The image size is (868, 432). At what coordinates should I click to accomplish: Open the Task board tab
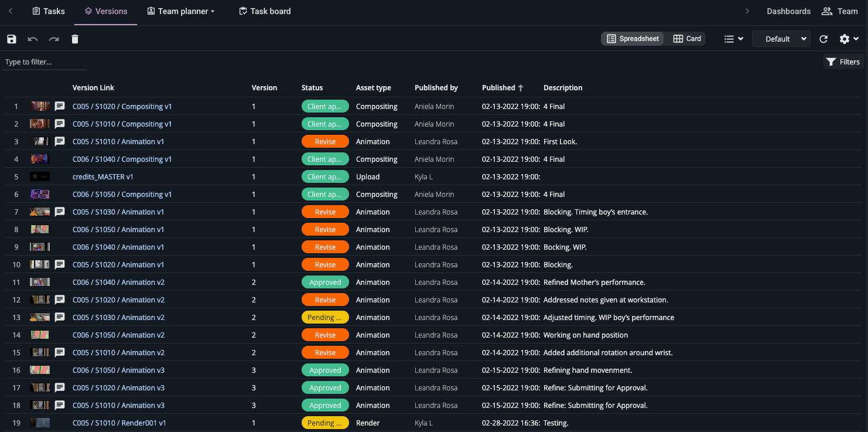[x=265, y=11]
